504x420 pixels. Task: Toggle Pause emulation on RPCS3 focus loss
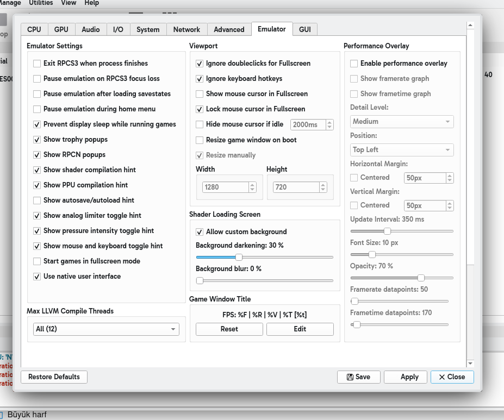pos(37,79)
